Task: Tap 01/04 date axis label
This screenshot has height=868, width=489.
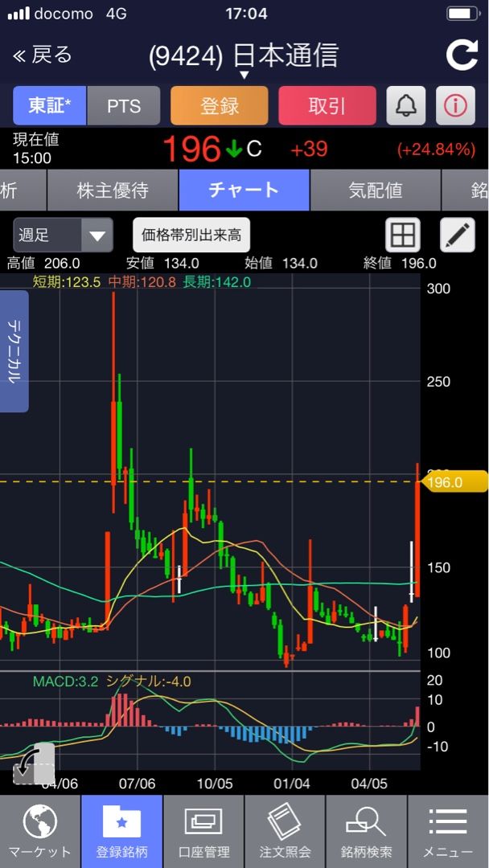Action: point(291,784)
